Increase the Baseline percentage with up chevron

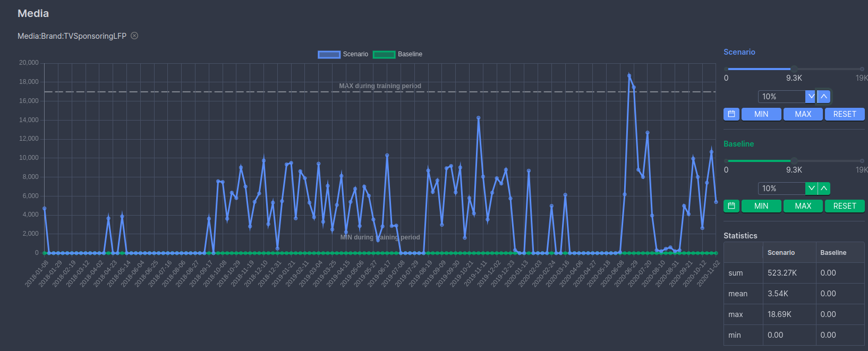(x=823, y=189)
